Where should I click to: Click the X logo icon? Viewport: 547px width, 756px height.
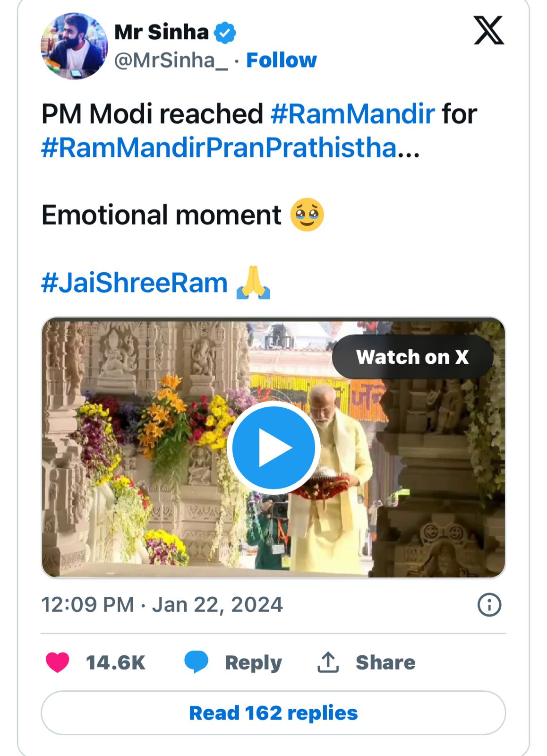(x=488, y=31)
